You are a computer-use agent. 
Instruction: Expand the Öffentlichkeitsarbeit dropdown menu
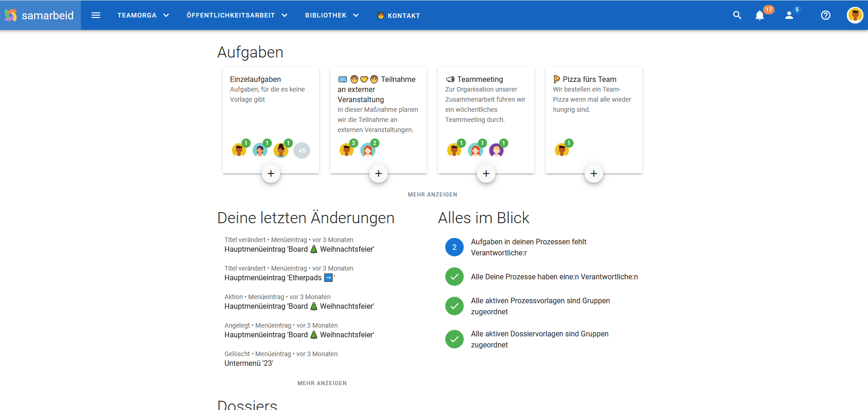tap(236, 15)
